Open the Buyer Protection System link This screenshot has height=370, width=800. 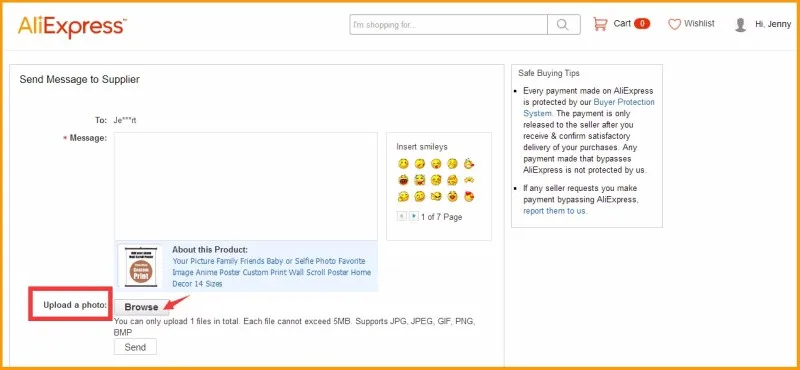(589, 108)
